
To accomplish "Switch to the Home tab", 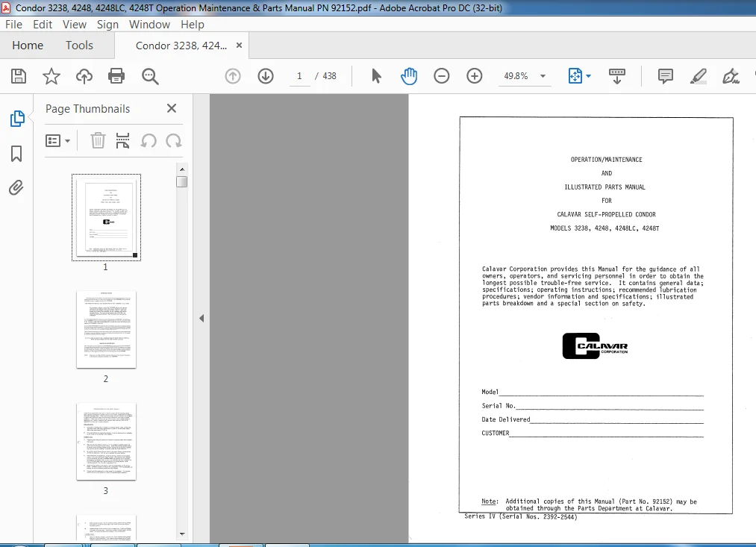I will [28, 46].
